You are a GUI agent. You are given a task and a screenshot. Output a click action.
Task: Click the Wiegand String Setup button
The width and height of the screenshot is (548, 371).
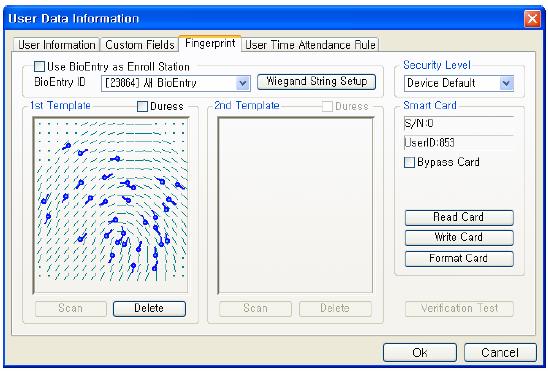[x=316, y=81]
